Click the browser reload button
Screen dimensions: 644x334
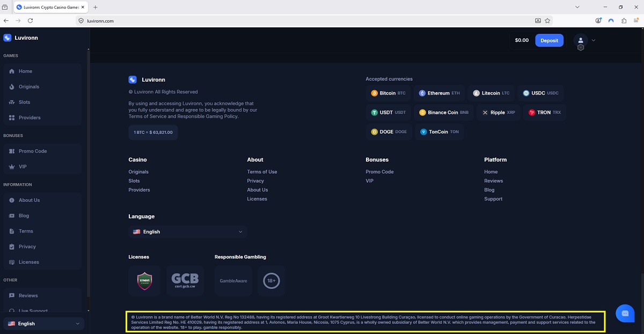(30, 20)
